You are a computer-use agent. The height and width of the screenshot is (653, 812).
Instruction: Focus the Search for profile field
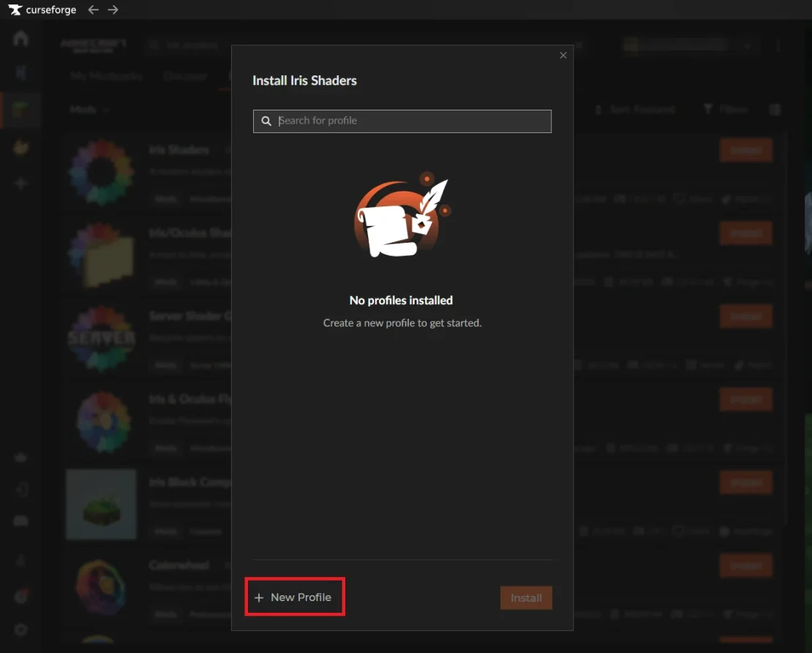[402, 121]
